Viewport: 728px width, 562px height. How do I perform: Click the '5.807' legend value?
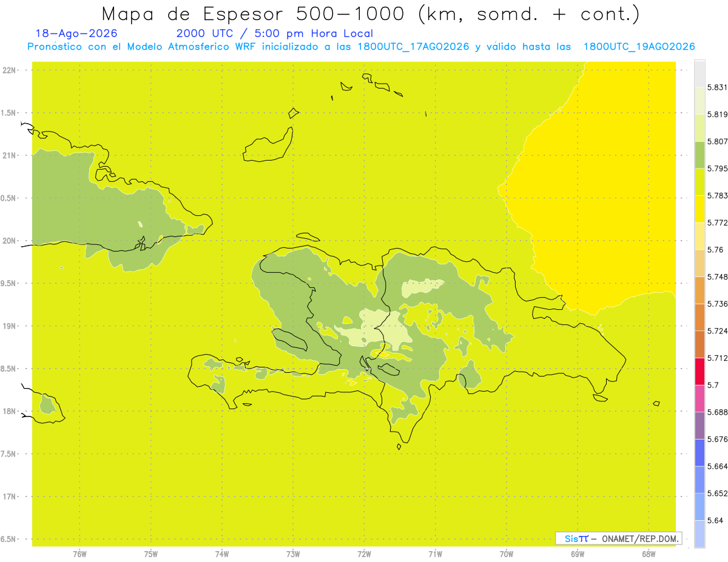[x=718, y=141]
